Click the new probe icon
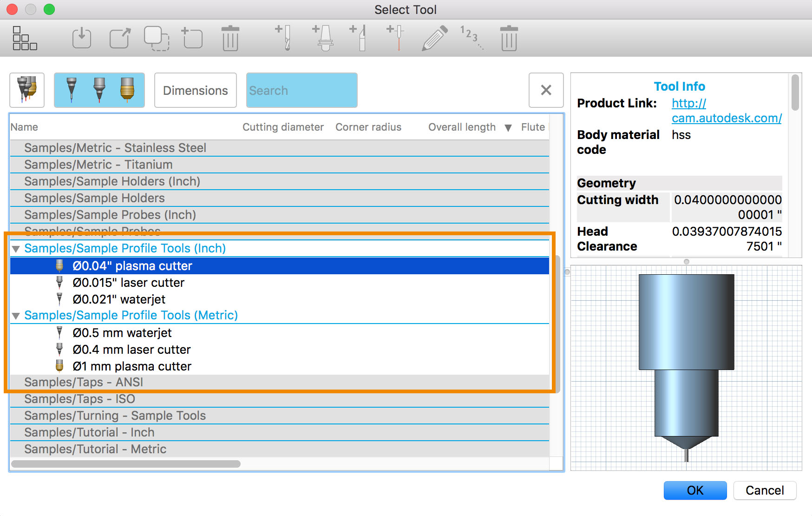This screenshot has width=812, height=516. (396, 38)
